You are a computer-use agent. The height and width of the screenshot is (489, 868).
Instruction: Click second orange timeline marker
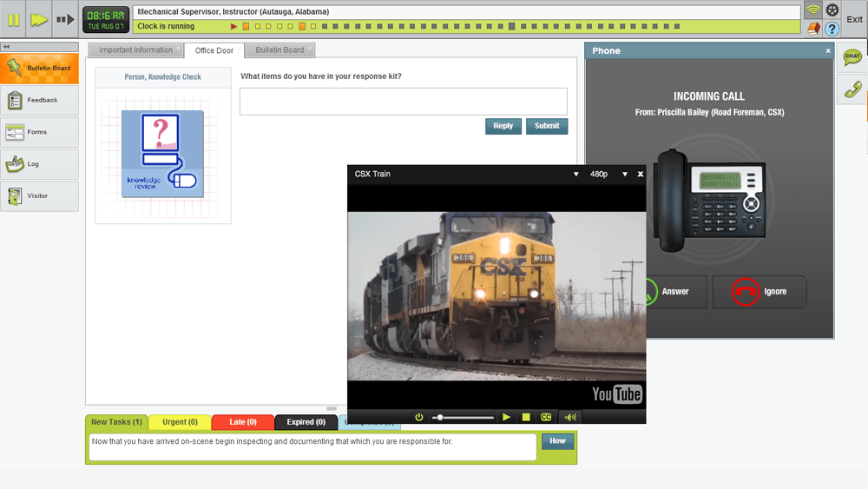click(x=302, y=26)
